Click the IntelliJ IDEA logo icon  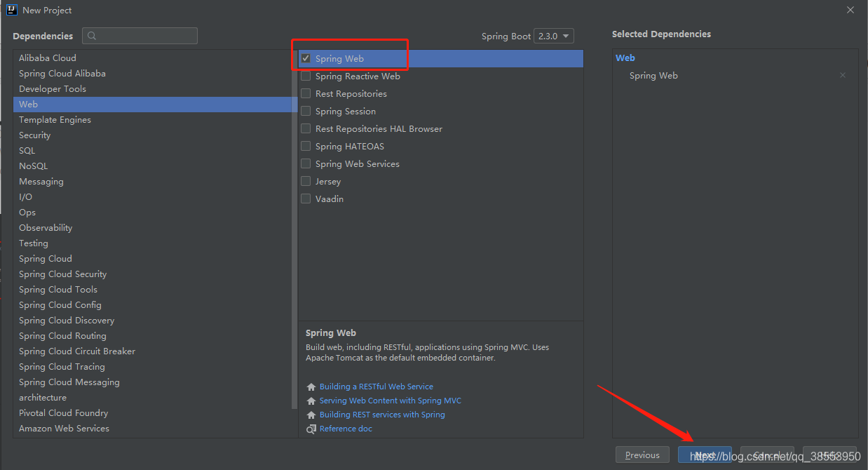11,10
